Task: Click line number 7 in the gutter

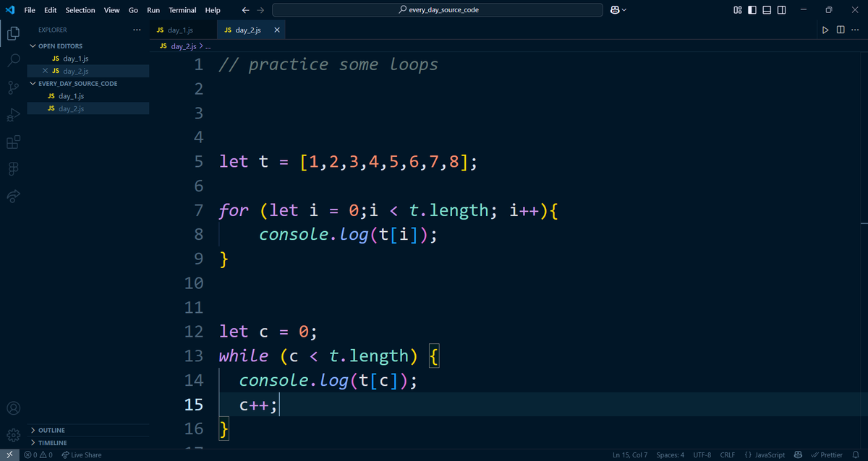Action: pos(199,210)
